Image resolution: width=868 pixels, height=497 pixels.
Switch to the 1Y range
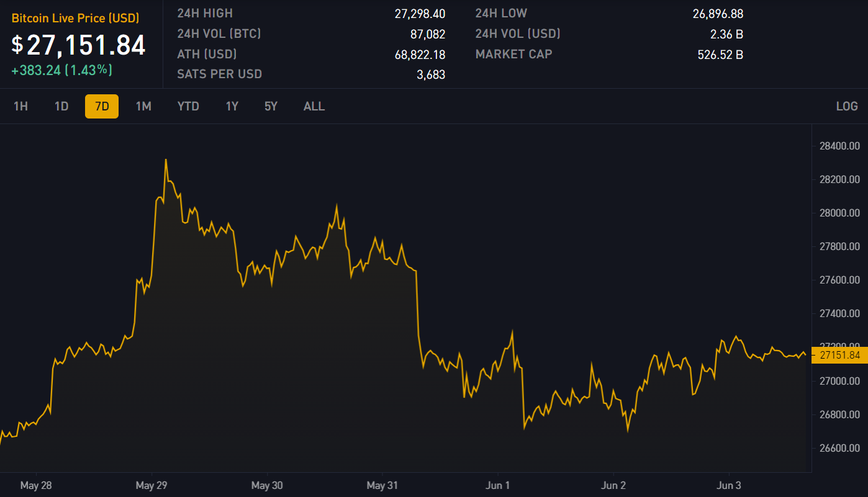[x=232, y=106]
